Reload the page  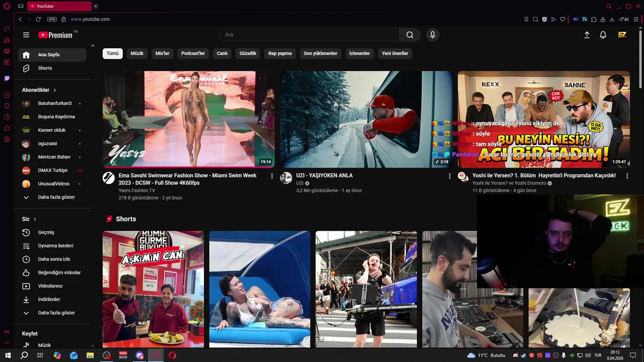coord(38,19)
